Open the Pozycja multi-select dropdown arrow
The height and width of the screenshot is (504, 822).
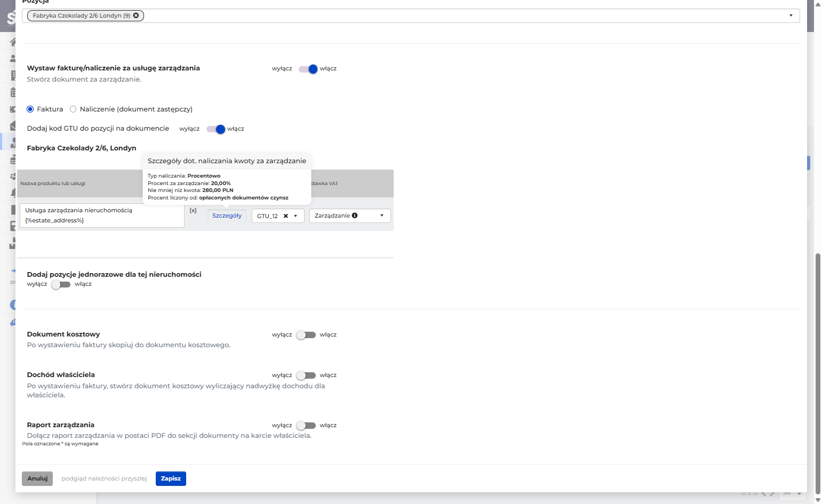point(791,15)
